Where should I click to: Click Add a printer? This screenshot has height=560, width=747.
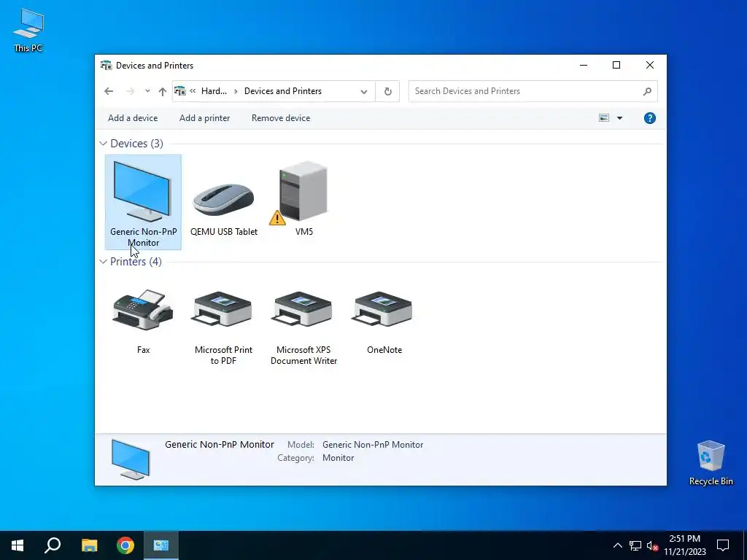[205, 118]
